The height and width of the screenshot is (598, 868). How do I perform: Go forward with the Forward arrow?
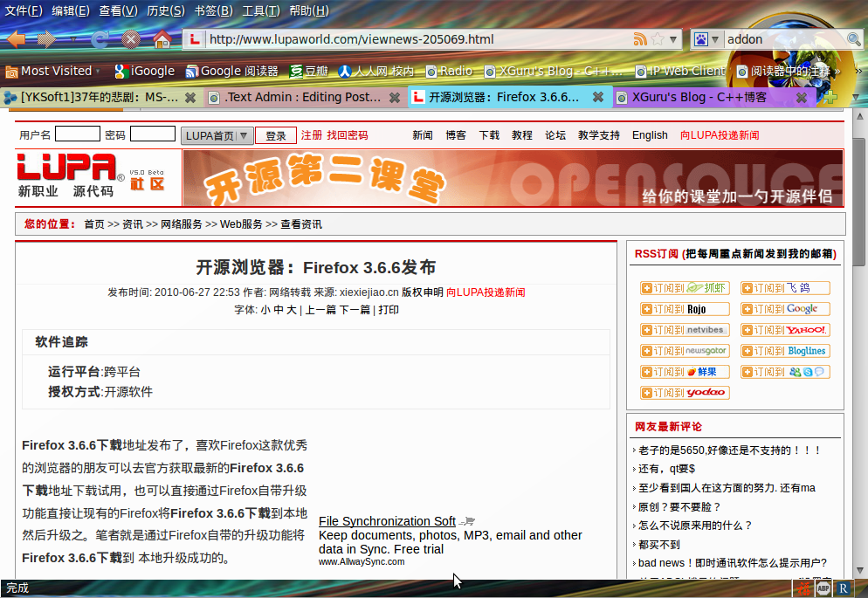[47, 39]
